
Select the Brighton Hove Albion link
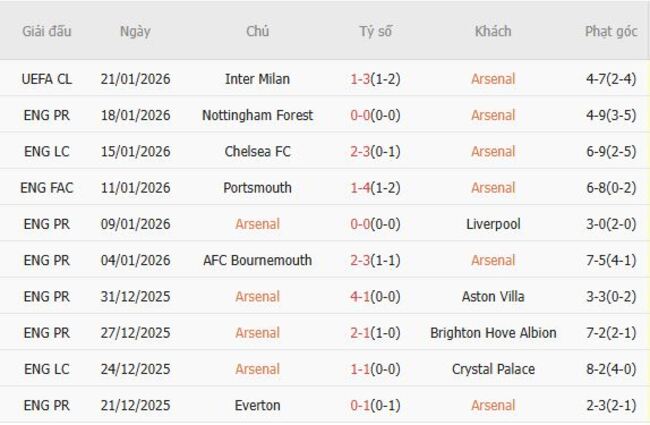[493, 332]
